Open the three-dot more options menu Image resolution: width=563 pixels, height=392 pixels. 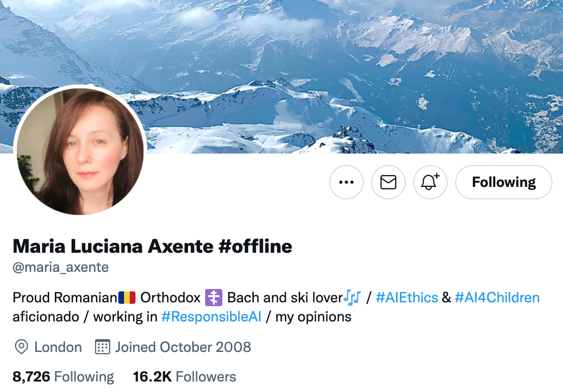click(x=346, y=182)
